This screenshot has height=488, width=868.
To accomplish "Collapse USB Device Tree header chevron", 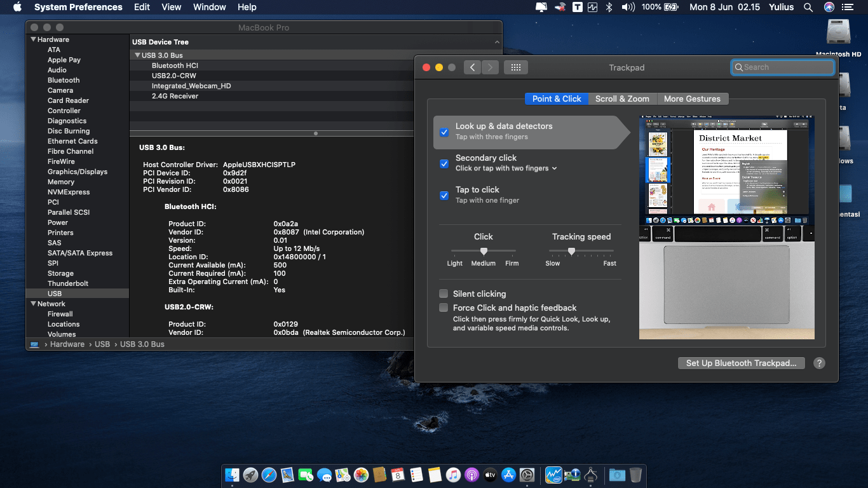I will pyautogui.click(x=497, y=42).
